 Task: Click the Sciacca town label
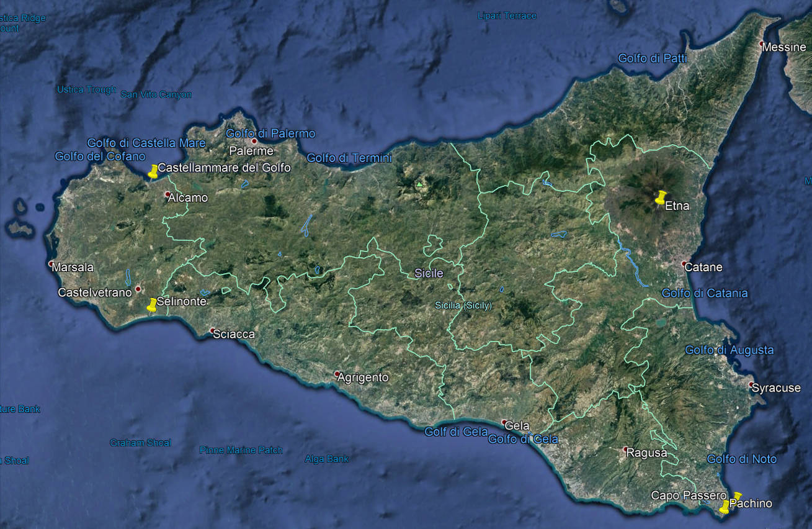234,334
